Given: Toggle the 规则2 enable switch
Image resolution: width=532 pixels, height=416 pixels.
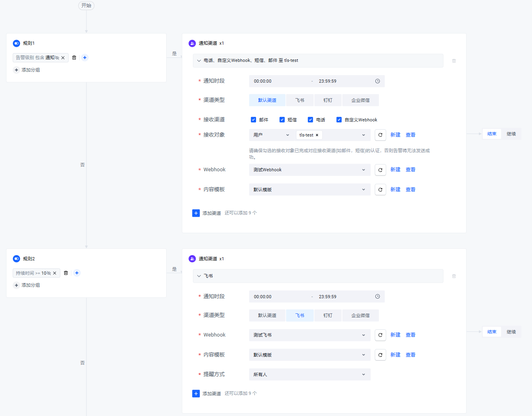Looking at the screenshot, I should (16, 259).
